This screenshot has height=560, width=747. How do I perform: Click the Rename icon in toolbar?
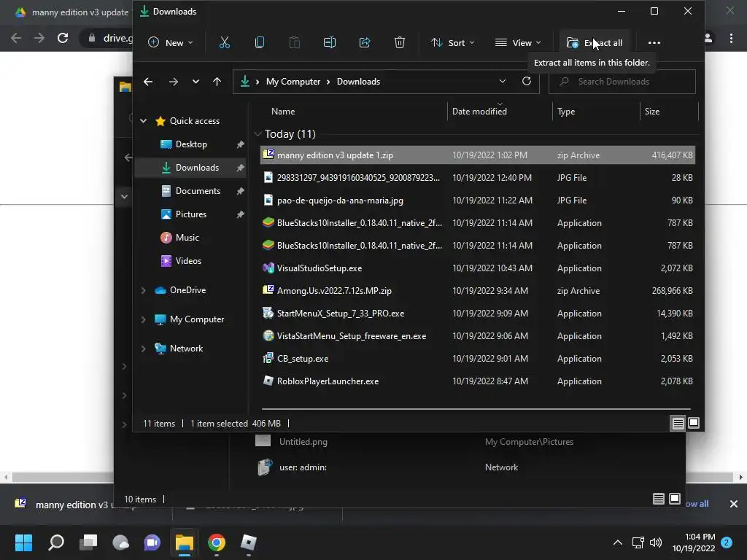pos(330,42)
